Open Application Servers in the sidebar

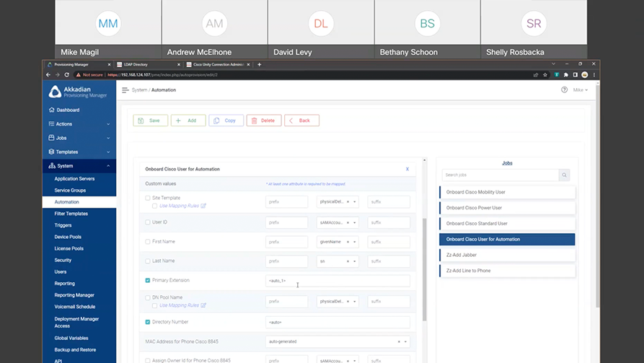pyautogui.click(x=74, y=179)
